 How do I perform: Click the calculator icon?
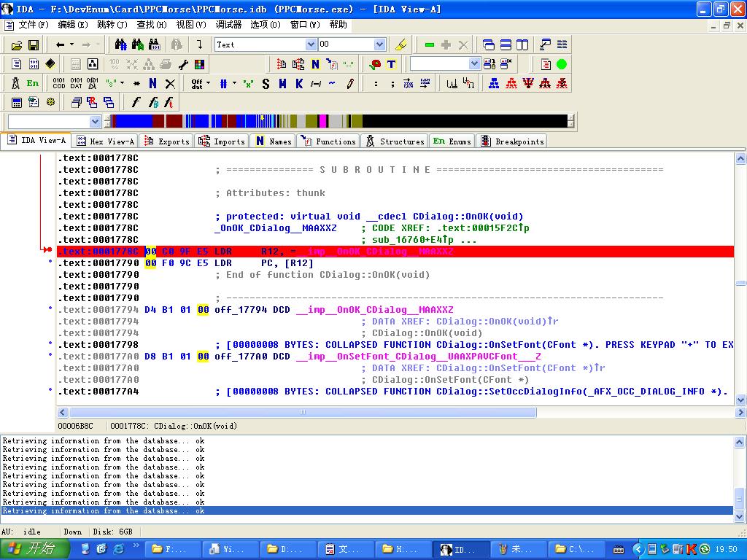click(17, 102)
